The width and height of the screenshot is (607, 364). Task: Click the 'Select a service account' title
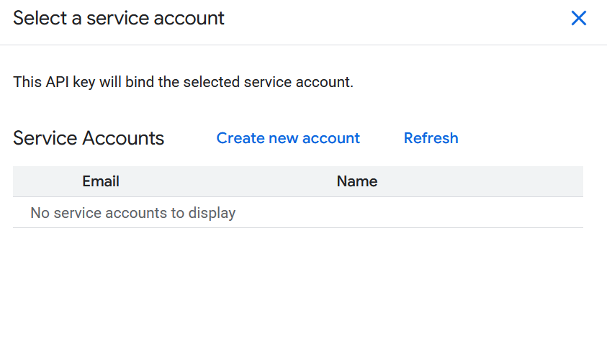click(x=119, y=18)
